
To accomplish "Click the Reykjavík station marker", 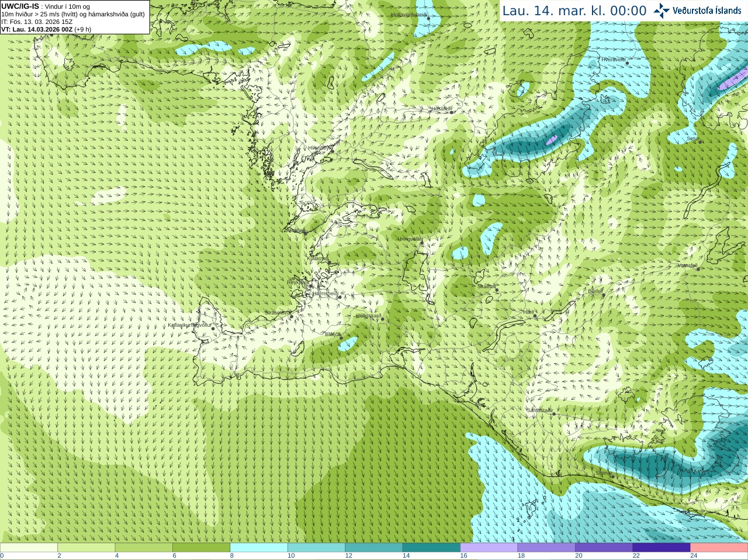I will pos(310,286).
